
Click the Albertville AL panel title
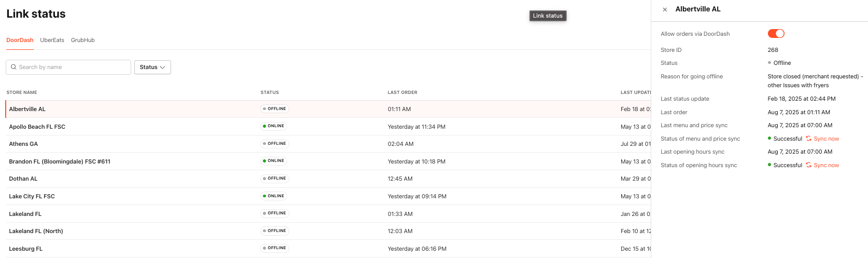pyautogui.click(x=698, y=9)
